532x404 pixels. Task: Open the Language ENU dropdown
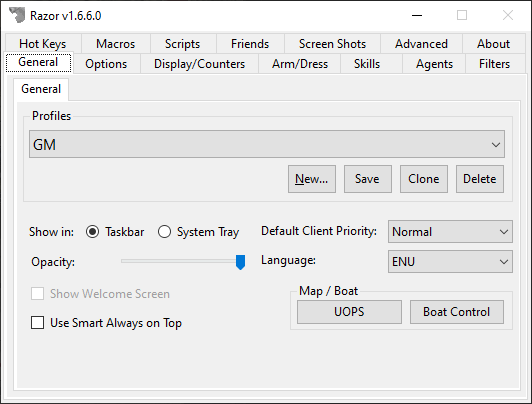point(450,262)
